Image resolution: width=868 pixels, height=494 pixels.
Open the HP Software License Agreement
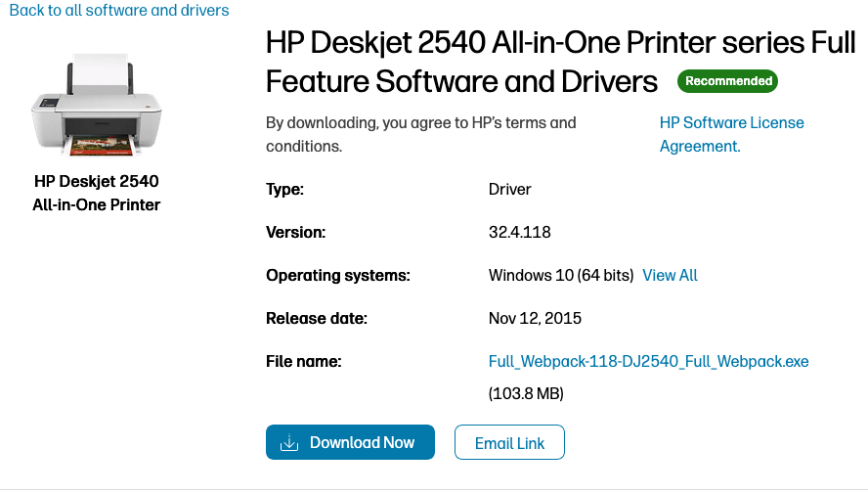[x=731, y=134]
